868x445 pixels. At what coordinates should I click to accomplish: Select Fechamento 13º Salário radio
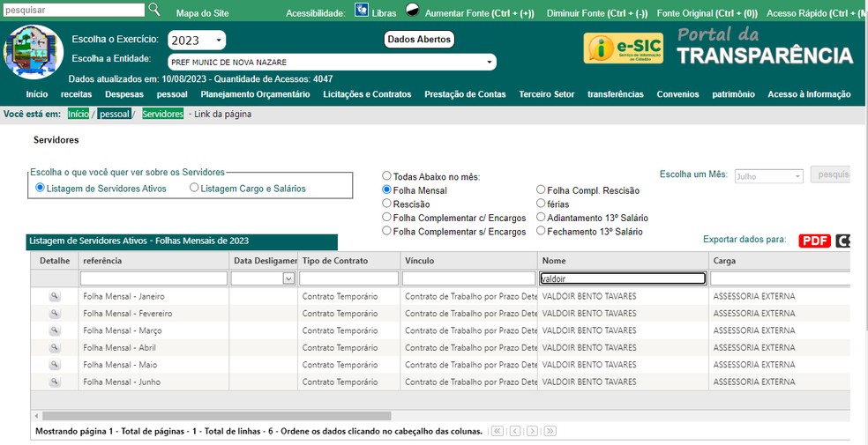tap(541, 231)
